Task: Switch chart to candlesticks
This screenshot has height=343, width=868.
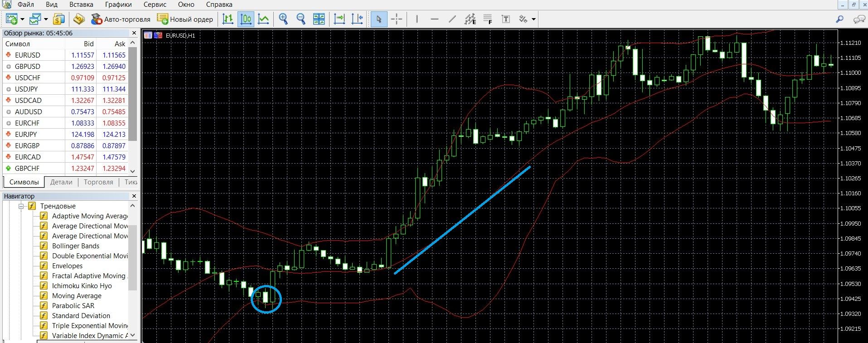Action: pos(246,19)
